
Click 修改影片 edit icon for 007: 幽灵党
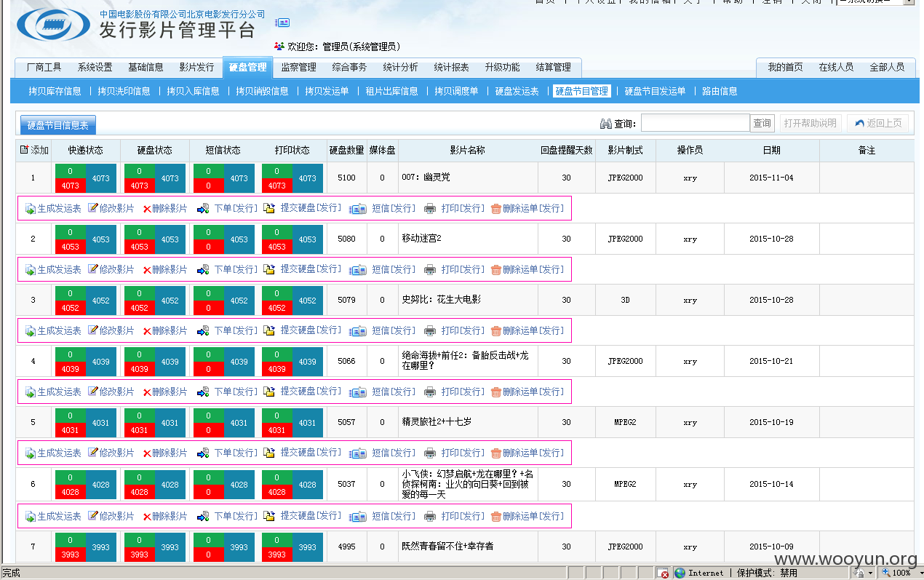(92, 208)
